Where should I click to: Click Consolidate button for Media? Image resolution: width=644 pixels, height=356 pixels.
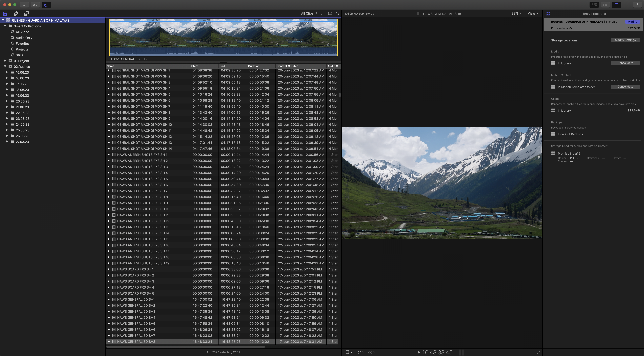pyautogui.click(x=625, y=63)
